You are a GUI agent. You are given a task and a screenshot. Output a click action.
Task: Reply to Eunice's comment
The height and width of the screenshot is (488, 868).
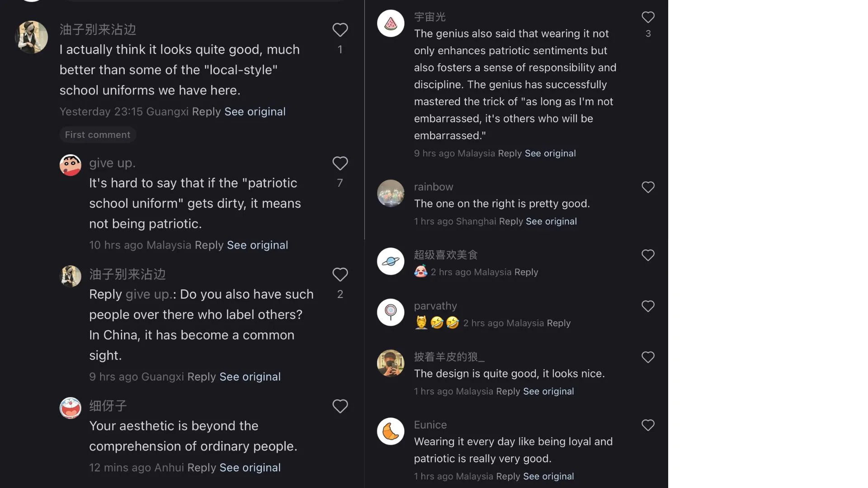click(x=508, y=476)
